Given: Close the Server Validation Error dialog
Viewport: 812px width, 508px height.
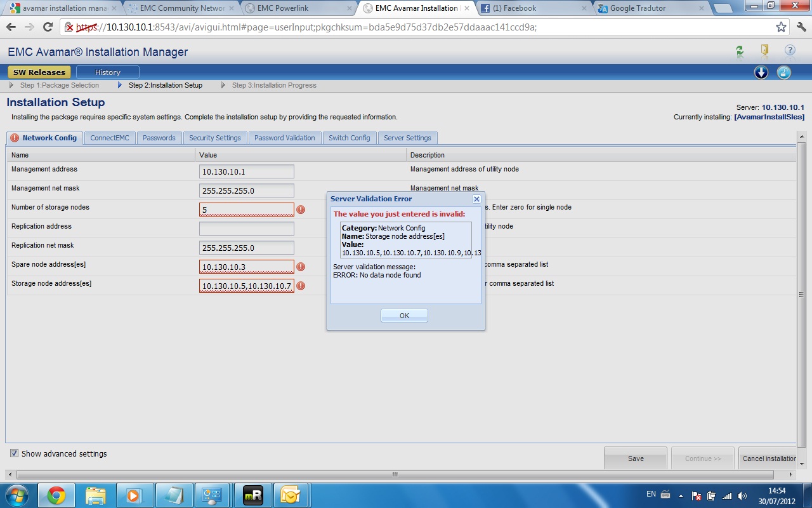Looking at the screenshot, I should point(476,199).
